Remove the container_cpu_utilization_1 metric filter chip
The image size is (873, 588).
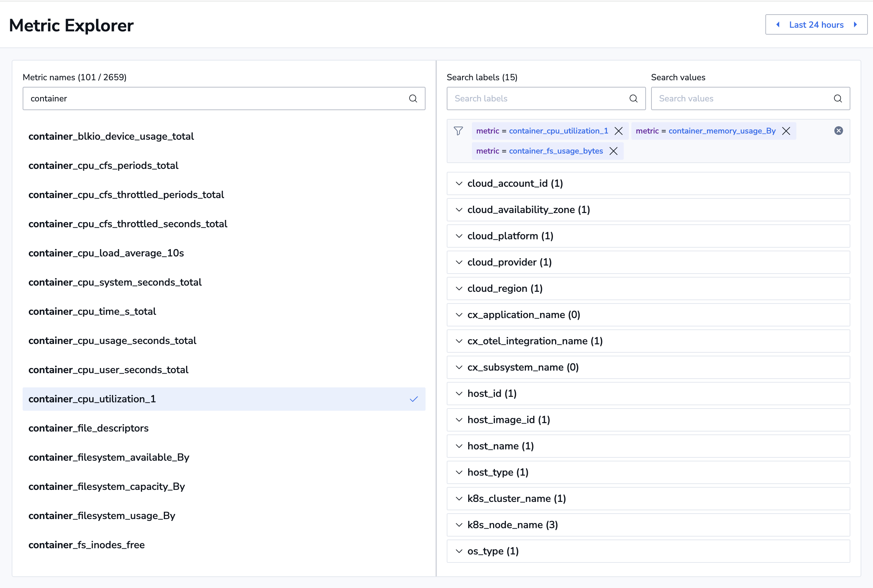pyautogui.click(x=618, y=131)
